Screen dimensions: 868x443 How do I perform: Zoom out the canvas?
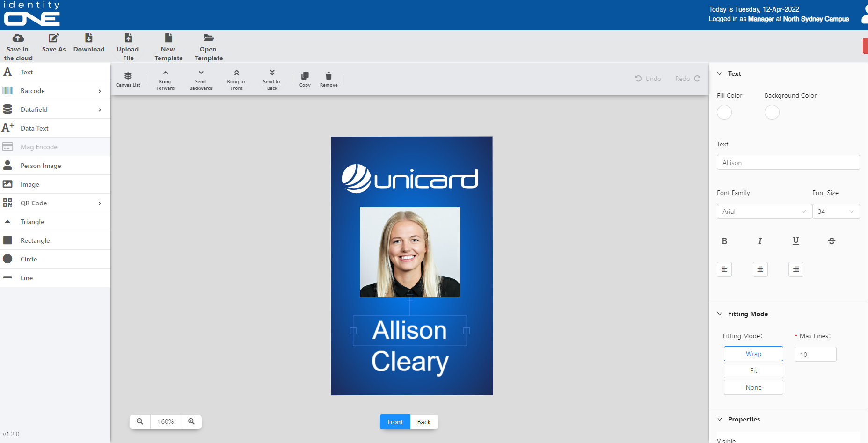coord(140,421)
